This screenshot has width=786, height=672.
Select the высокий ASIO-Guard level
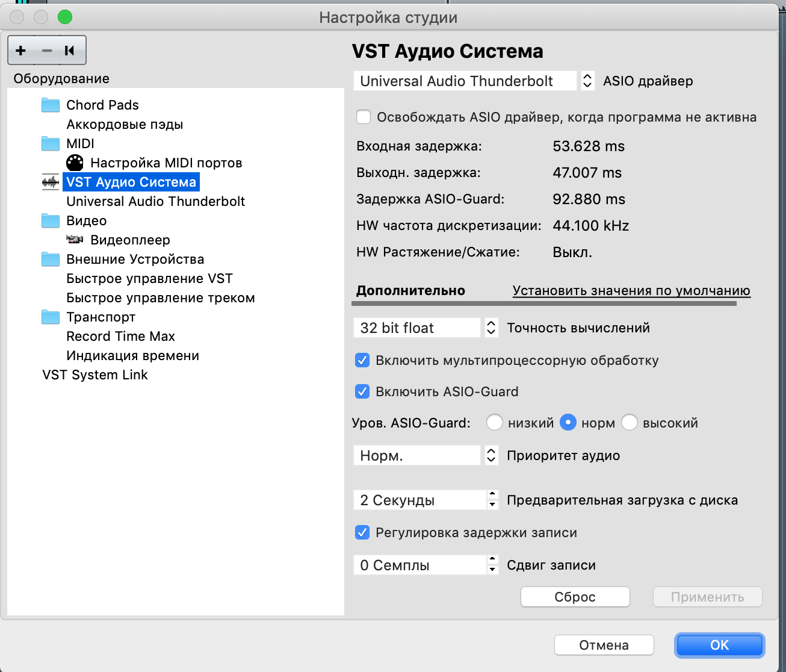pyautogui.click(x=630, y=423)
